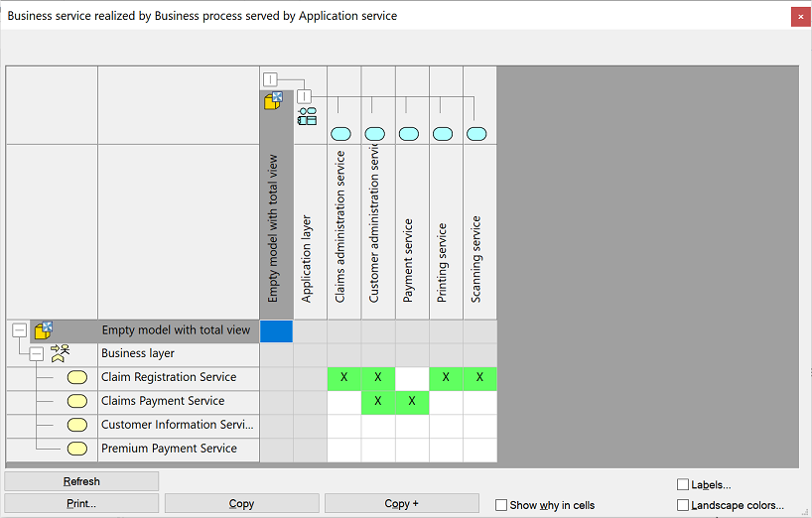Select Customer Information and Claims administration cell
Screen dimensions: 812x518
[x=343, y=427]
